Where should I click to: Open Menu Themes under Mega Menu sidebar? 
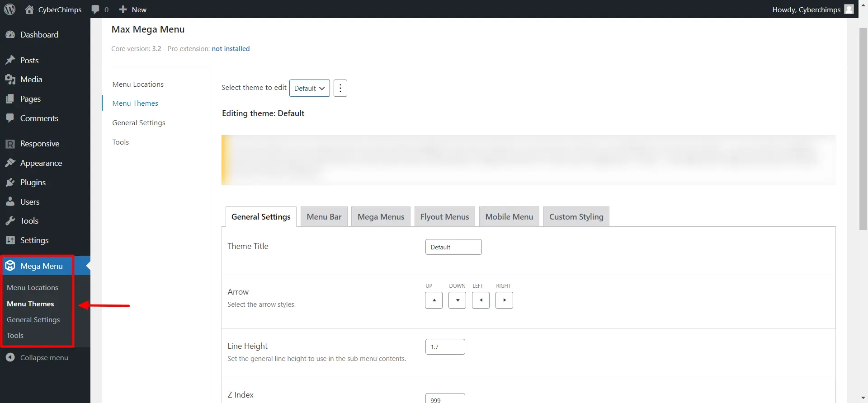click(30, 304)
